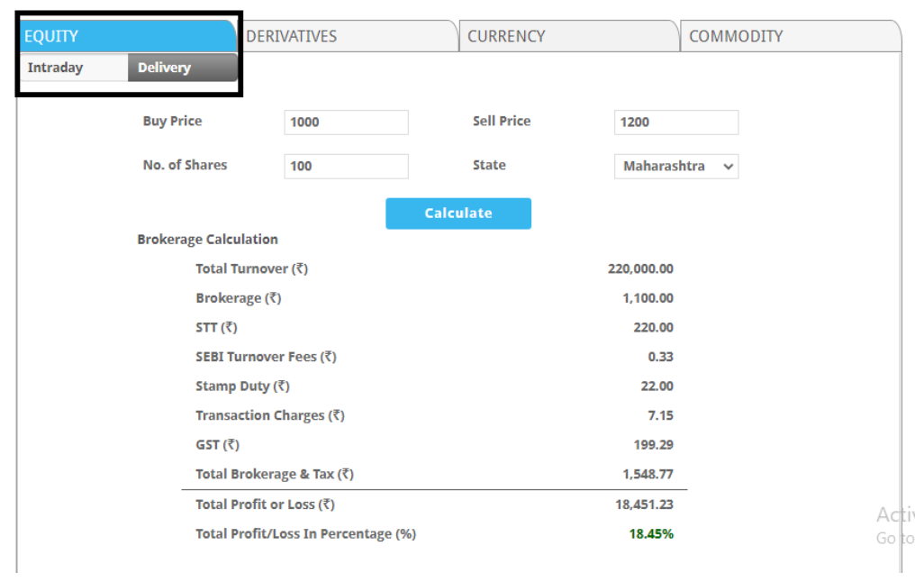Focus the Sell Price input field
Screen dimensions: 924x582
(675, 123)
